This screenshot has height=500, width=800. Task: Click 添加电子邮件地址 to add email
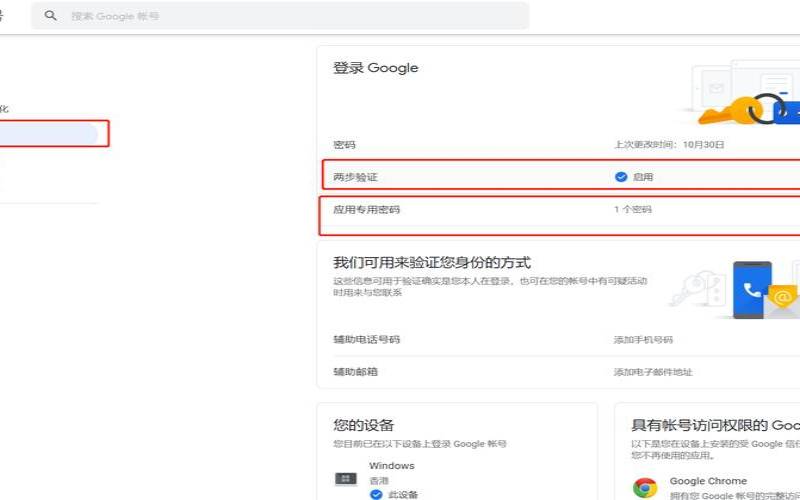click(653, 372)
